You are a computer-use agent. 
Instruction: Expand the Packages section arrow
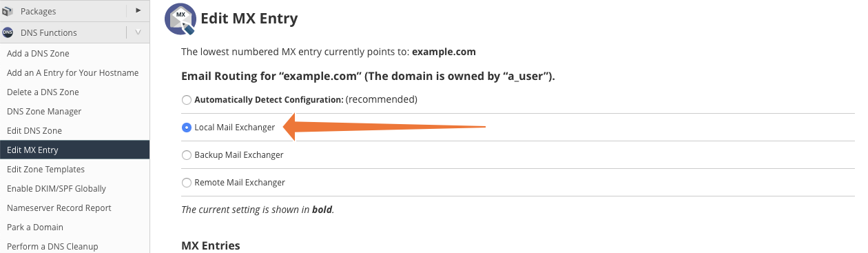pos(138,10)
